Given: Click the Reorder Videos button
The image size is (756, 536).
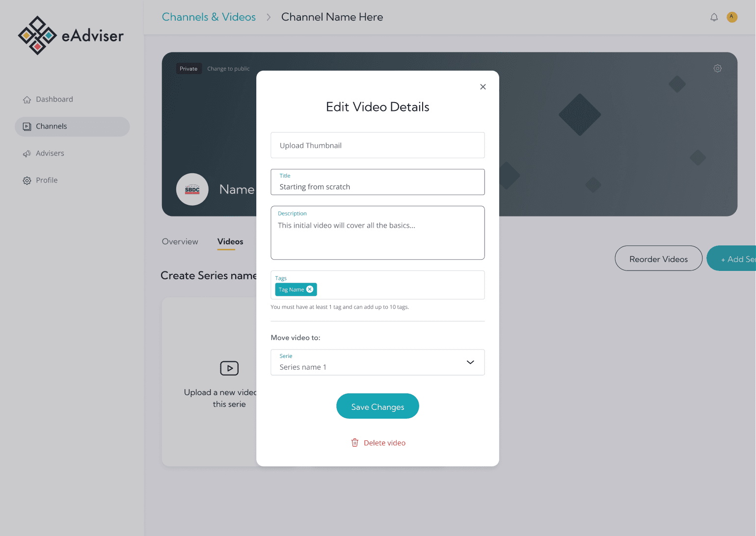Looking at the screenshot, I should [x=658, y=258].
